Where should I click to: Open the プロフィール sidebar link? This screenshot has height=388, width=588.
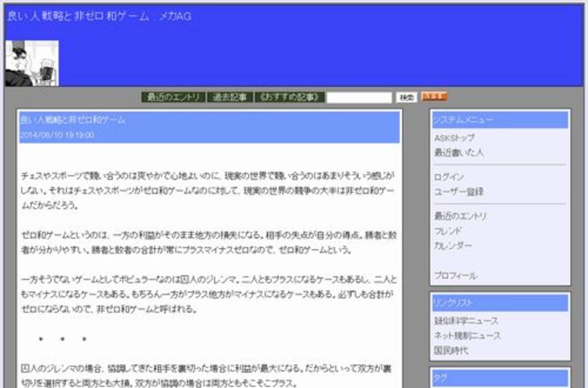(455, 276)
